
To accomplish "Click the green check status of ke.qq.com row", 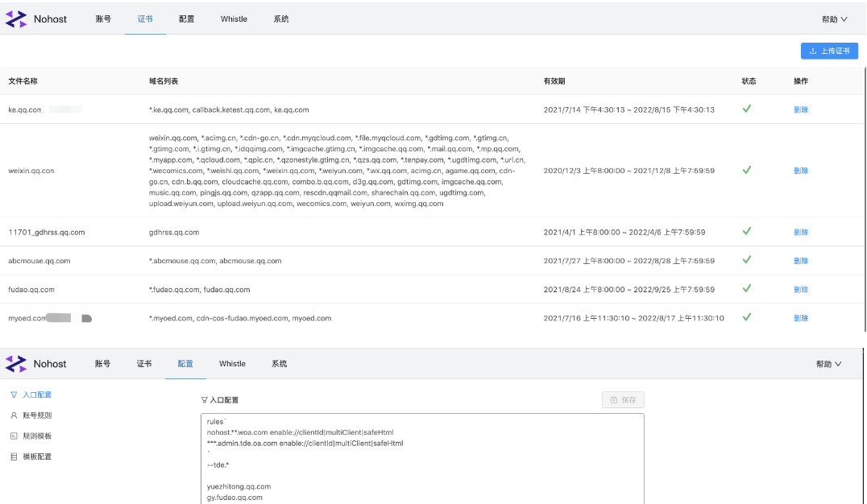I will (746, 109).
